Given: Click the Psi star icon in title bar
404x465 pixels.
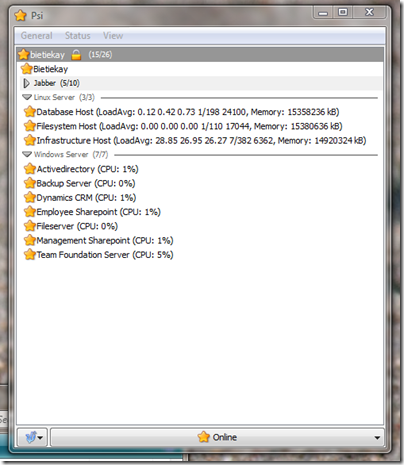Looking at the screenshot, I should tap(21, 15).
